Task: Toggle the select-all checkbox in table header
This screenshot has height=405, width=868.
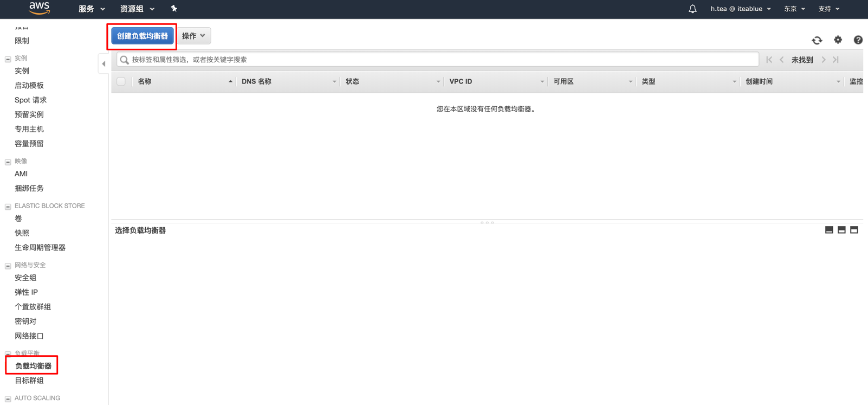Action: (121, 81)
